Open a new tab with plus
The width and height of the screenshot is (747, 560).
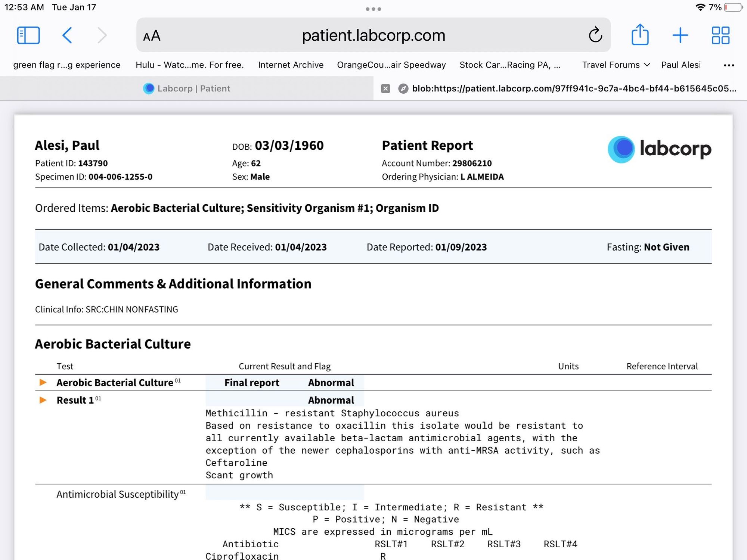[680, 35]
